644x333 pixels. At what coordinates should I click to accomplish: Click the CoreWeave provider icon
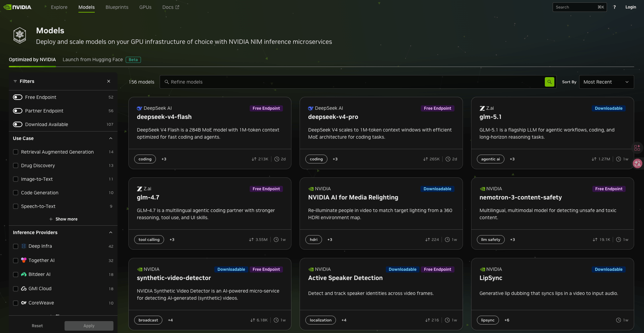click(24, 303)
